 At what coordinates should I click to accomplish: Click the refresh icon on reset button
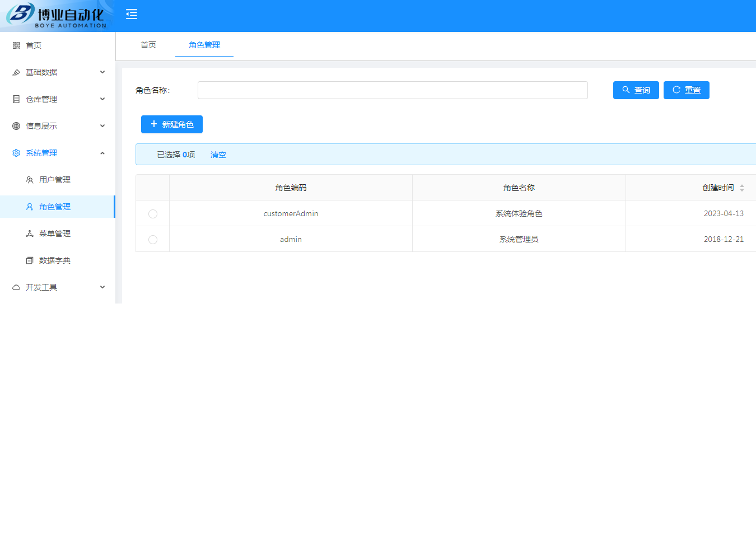(x=676, y=90)
